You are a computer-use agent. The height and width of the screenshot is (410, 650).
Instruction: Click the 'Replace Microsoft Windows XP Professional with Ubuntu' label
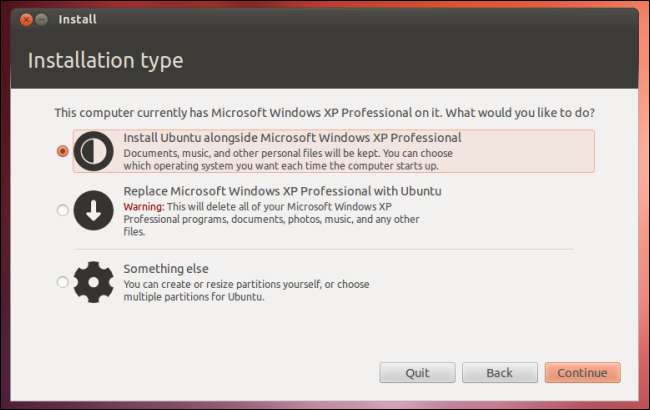(282, 191)
